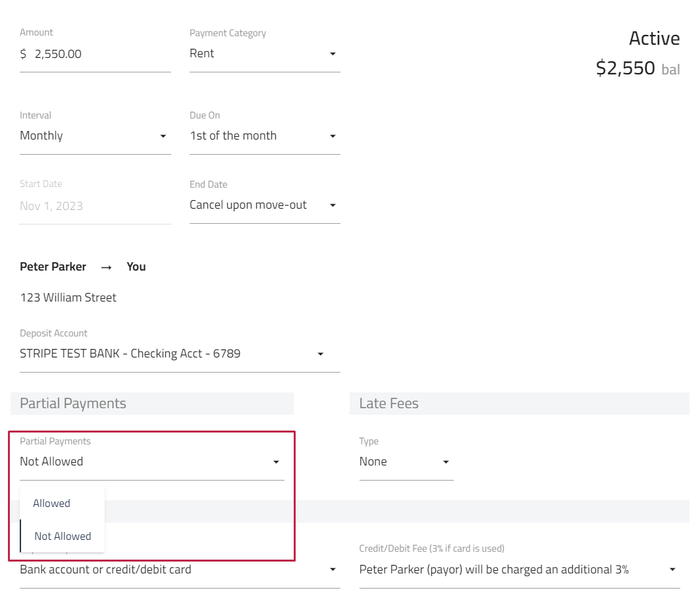Click the Peter Parker payor name

pos(53,267)
